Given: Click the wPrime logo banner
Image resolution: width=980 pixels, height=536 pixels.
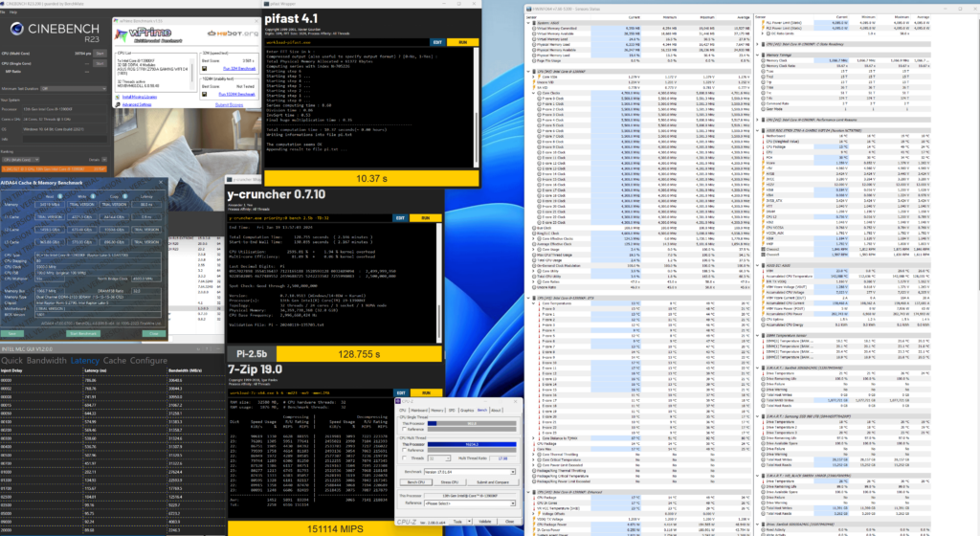Looking at the screenshot, I should (148, 35).
